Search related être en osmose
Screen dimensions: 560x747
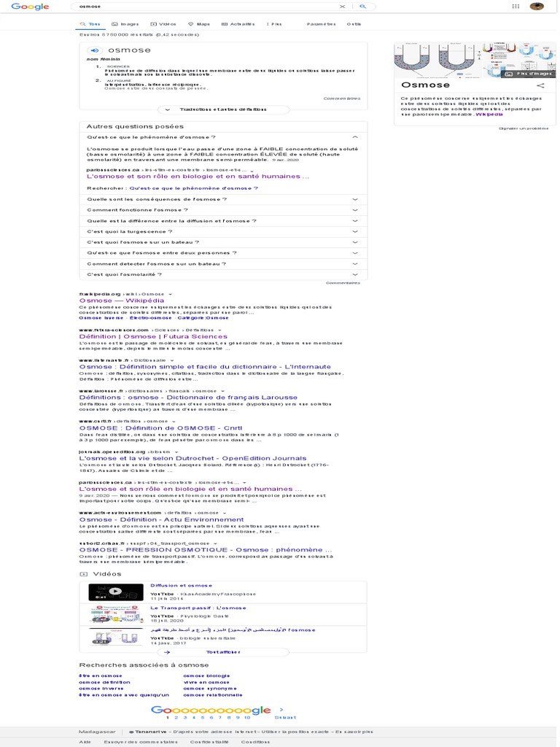coord(101,676)
